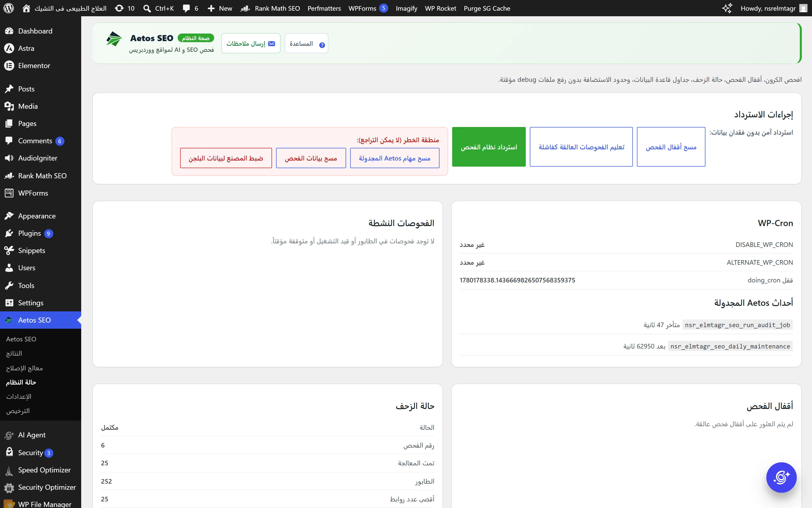Click the red ضبط المصنع لبيانات البلجن button
Image resolution: width=812 pixels, height=508 pixels.
point(226,158)
